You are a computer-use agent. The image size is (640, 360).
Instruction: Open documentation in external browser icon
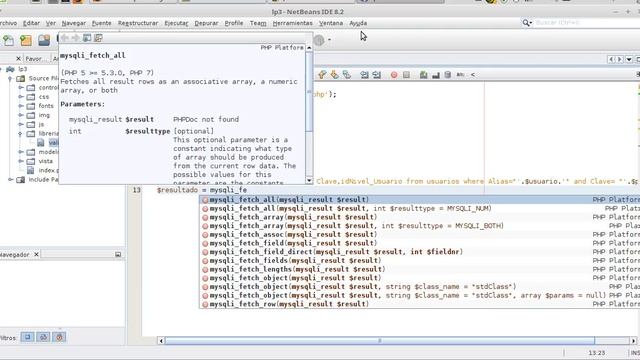(87, 38)
